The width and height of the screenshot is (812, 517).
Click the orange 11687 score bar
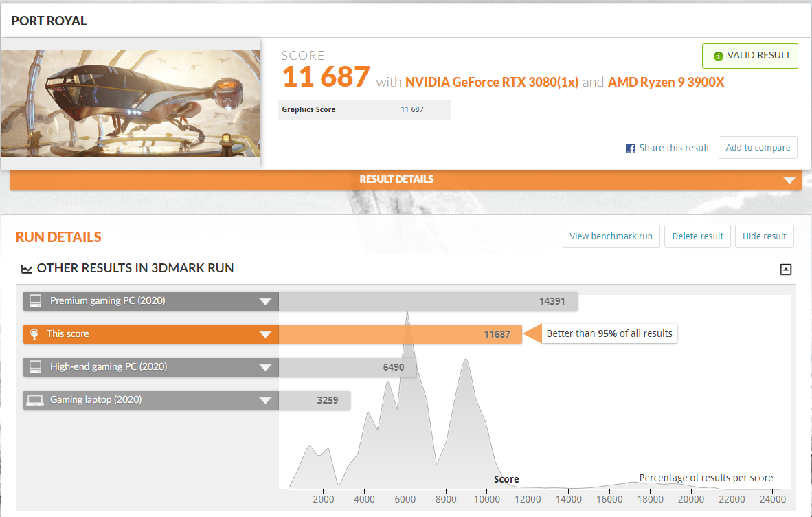click(401, 335)
